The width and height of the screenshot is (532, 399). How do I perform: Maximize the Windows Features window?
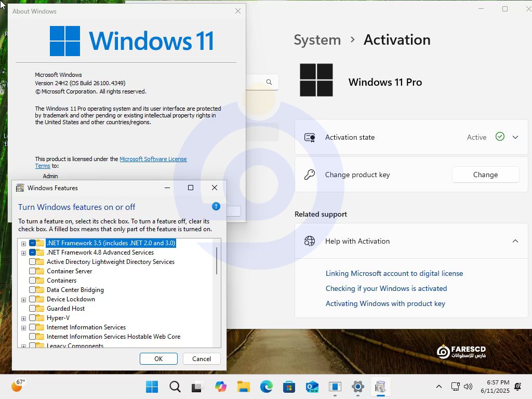(191, 188)
